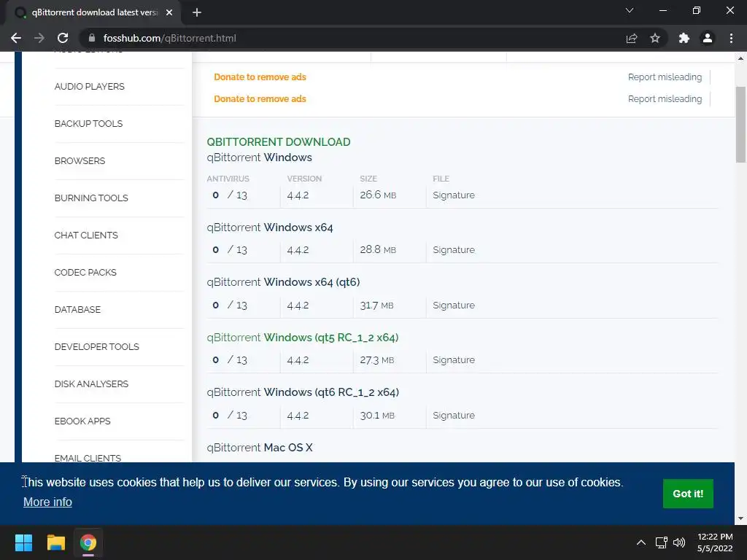The image size is (747, 560).
Task: Download qBittorrent Windows x64
Action: click(x=270, y=227)
